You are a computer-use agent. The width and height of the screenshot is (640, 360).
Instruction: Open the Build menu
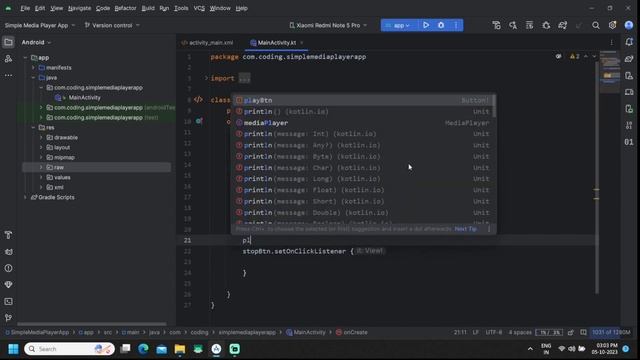(148, 8)
